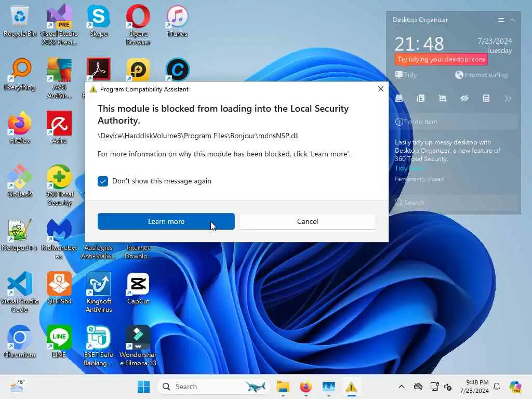532x399 pixels.
Task: Select the Visual Studio Code icon
Action: point(20,292)
